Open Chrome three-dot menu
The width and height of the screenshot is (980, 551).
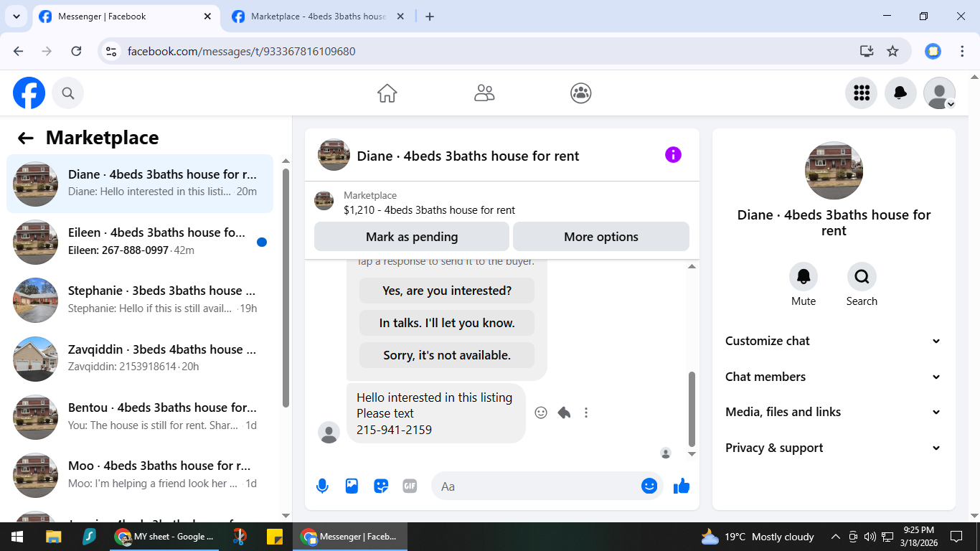963,51
